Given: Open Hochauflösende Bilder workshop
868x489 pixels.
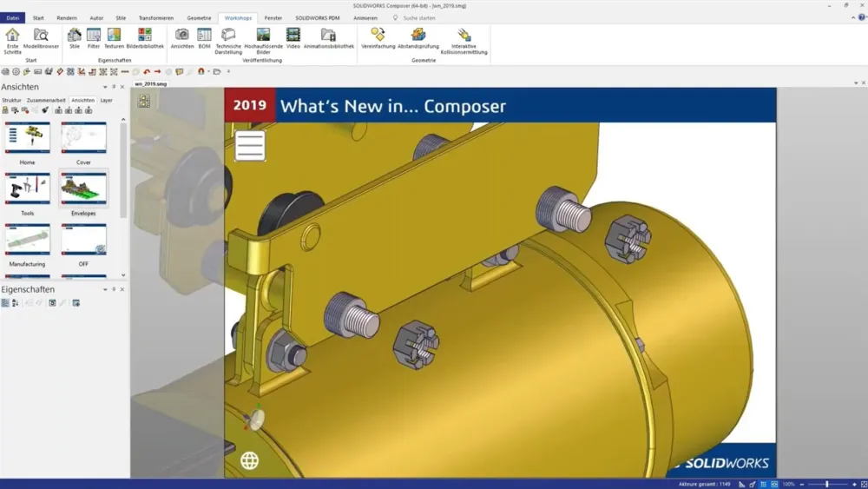Looking at the screenshot, I should point(264,41).
